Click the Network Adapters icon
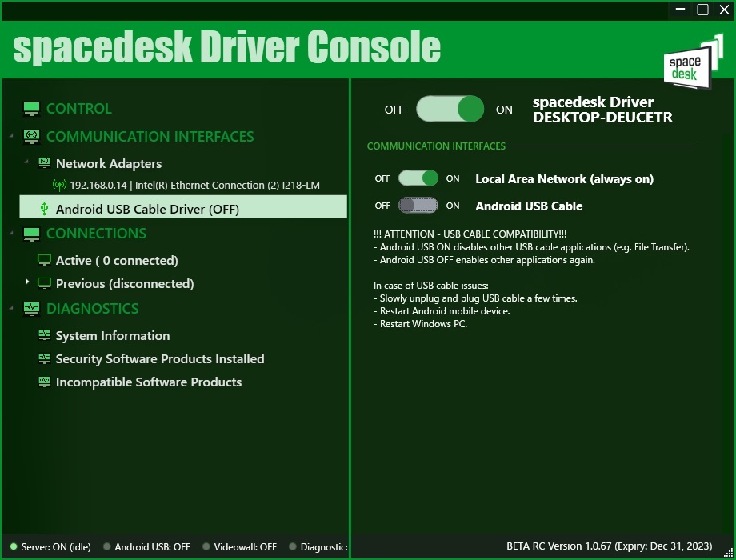The image size is (736, 560). click(x=44, y=163)
